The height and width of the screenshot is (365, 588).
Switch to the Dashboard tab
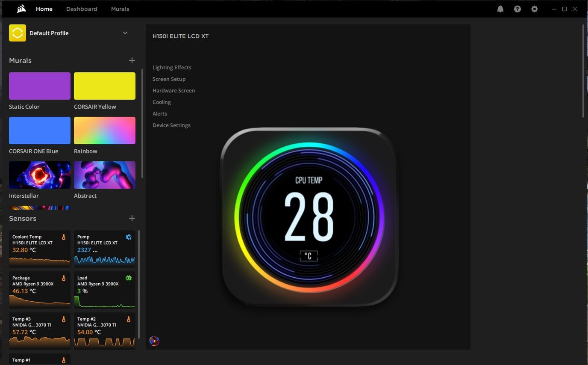(82, 9)
